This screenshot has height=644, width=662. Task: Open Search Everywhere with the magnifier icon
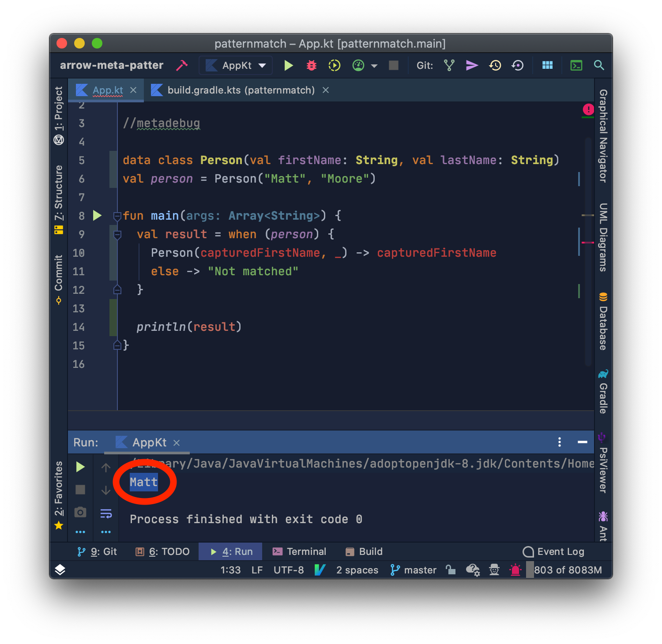click(x=599, y=65)
